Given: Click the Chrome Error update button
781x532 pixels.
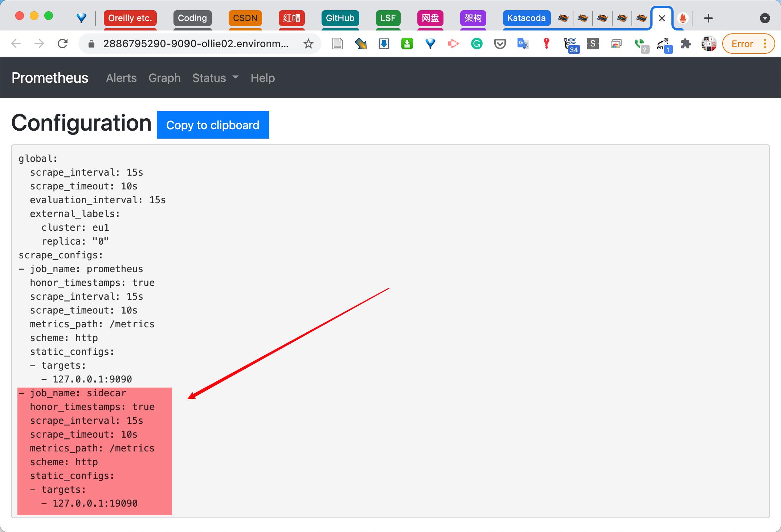Looking at the screenshot, I should 742,44.
